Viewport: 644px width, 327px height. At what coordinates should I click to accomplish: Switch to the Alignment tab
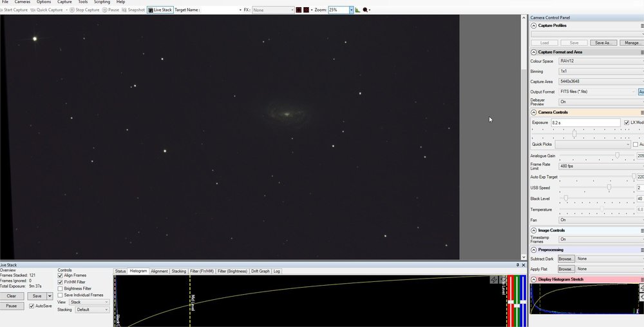(159, 271)
